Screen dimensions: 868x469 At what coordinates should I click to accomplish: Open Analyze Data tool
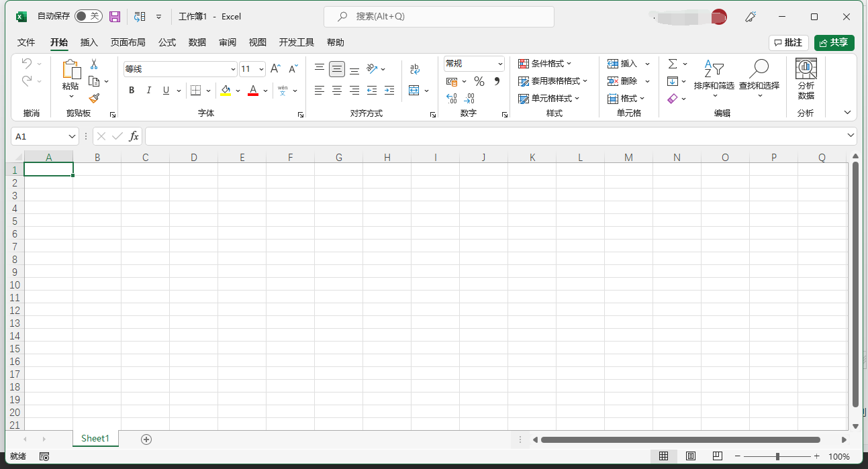806,79
